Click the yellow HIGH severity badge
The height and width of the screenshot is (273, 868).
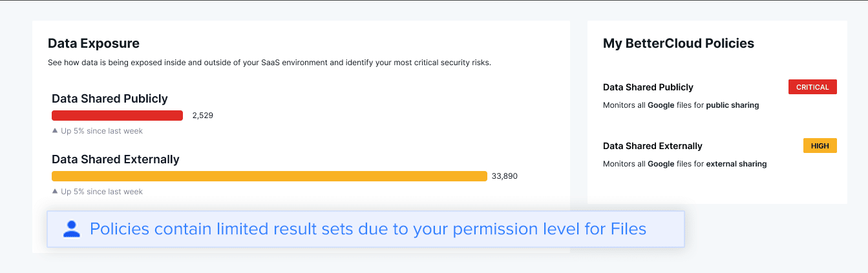[x=820, y=146]
